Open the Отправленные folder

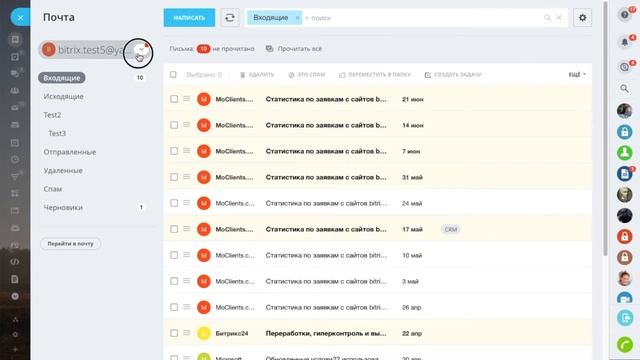[70, 152]
